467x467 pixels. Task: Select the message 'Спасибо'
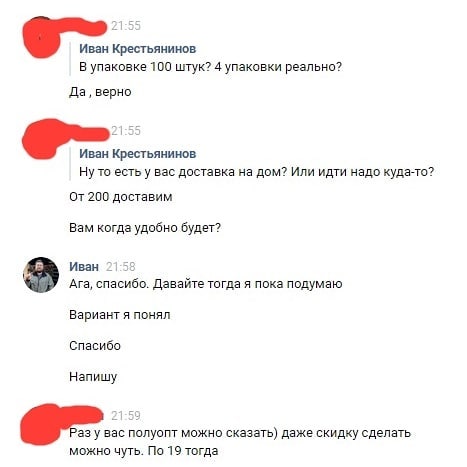[95, 346]
